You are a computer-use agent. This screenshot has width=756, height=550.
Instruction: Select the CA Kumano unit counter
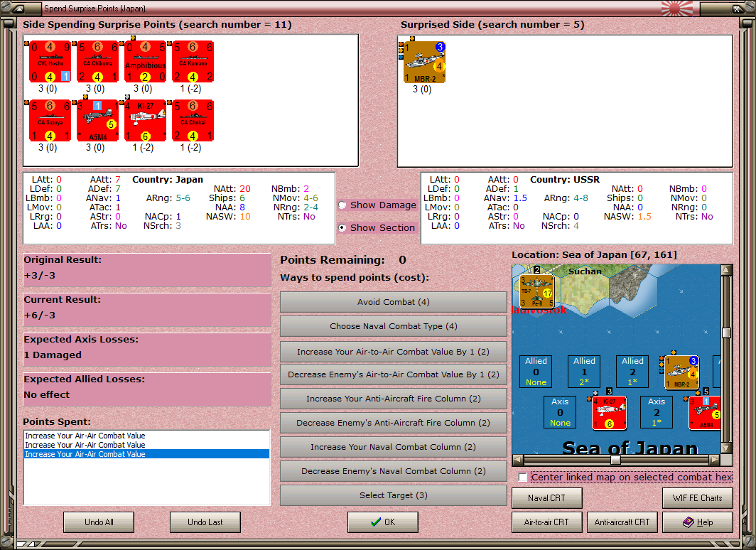[x=193, y=62]
